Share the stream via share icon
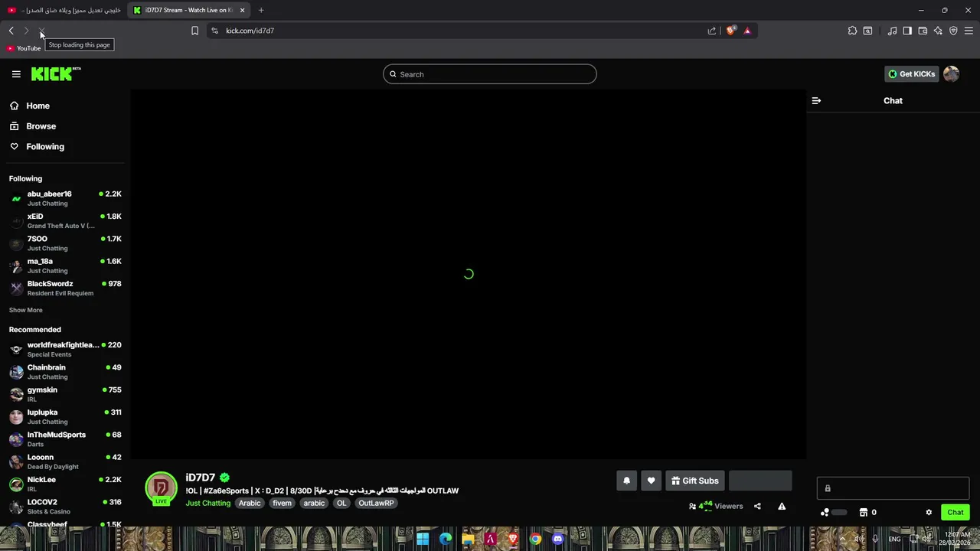Viewport: 980px width, 551px height. pyautogui.click(x=757, y=506)
